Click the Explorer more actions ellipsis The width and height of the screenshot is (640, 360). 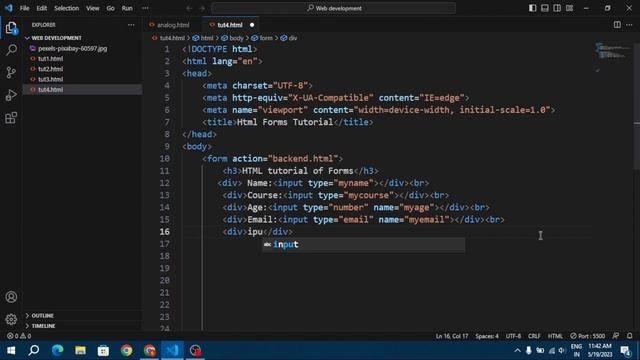(131, 25)
